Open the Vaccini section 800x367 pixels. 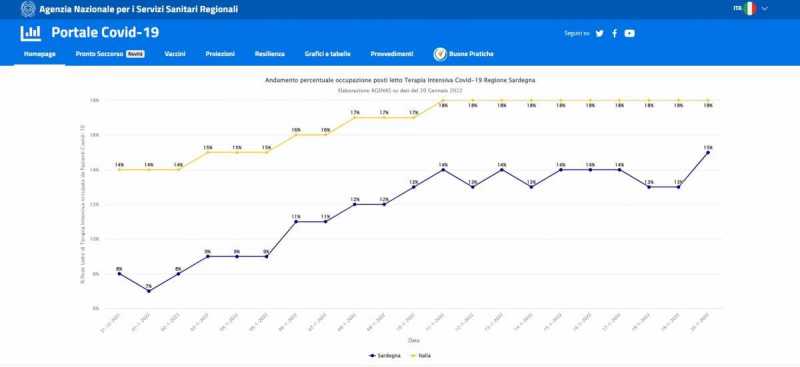pyautogui.click(x=175, y=54)
